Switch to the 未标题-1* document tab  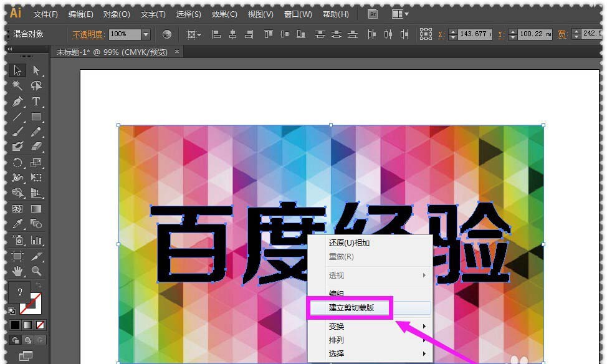tap(112, 52)
